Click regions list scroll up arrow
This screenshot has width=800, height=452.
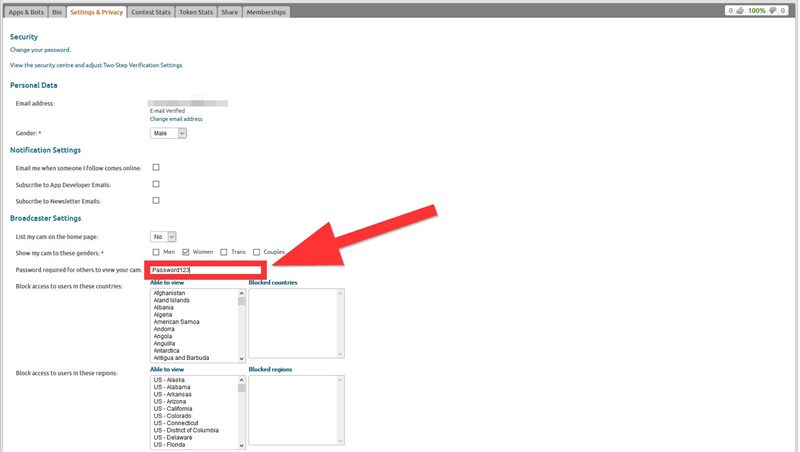coord(241,380)
